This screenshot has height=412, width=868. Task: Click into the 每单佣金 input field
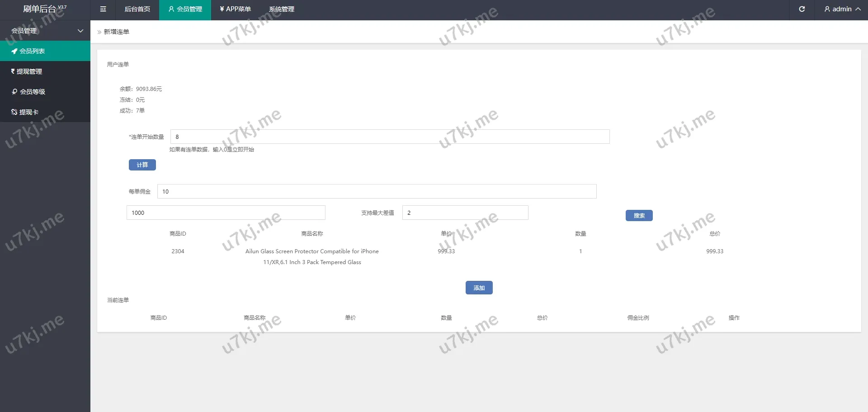point(376,191)
